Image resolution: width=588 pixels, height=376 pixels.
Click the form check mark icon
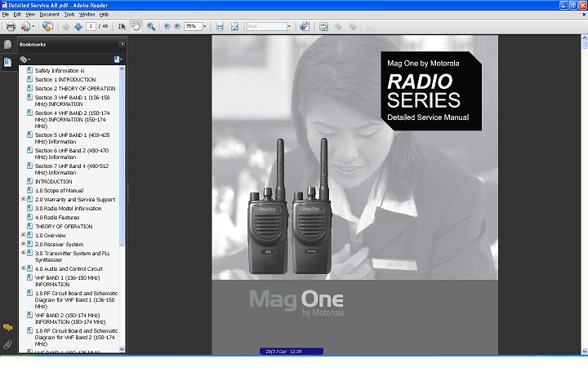point(323,27)
